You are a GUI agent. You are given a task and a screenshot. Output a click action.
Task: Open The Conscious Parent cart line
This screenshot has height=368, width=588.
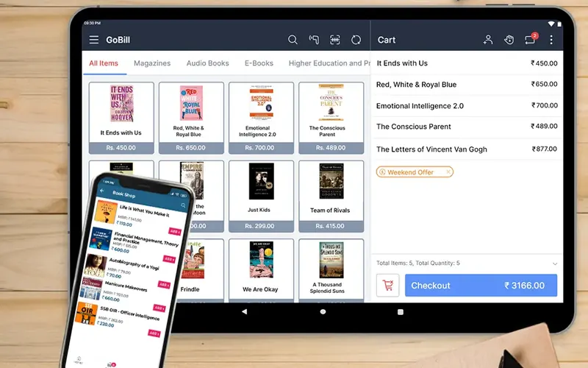tap(467, 127)
